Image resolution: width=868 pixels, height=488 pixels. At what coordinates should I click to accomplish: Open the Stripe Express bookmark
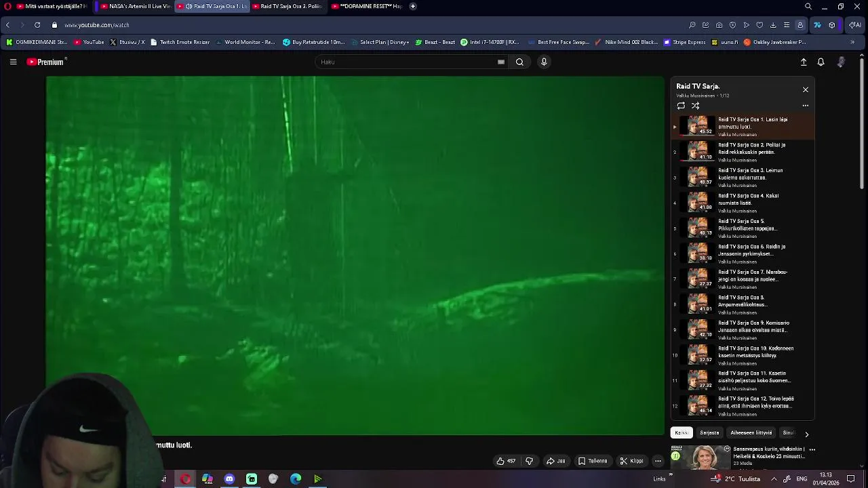click(685, 42)
